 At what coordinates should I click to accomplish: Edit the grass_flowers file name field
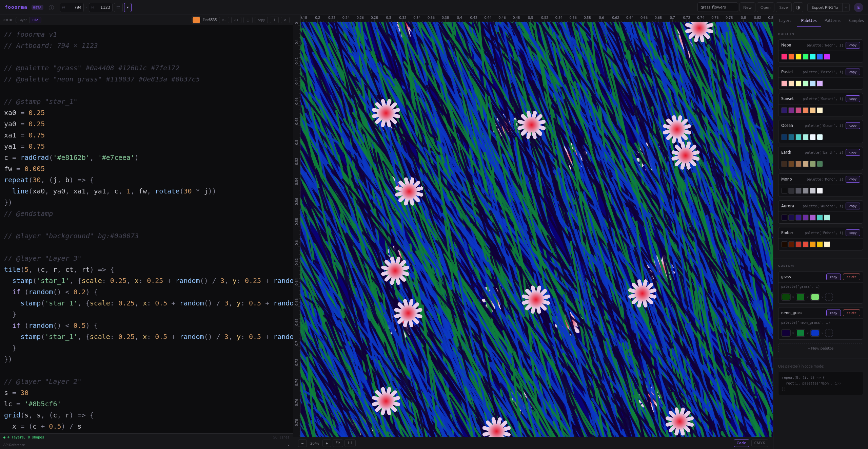pos(717,7)
